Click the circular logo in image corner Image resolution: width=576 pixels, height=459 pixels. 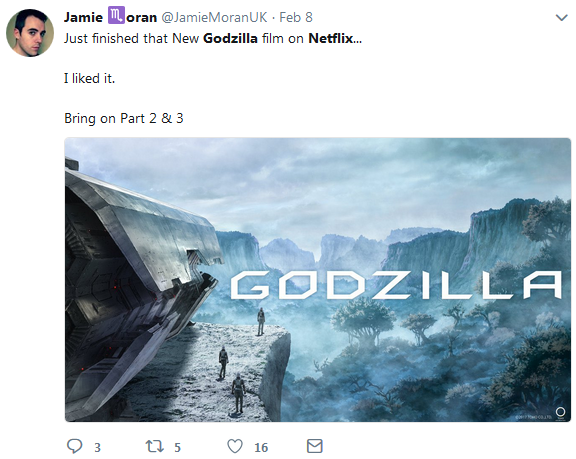tap(560, 412)
